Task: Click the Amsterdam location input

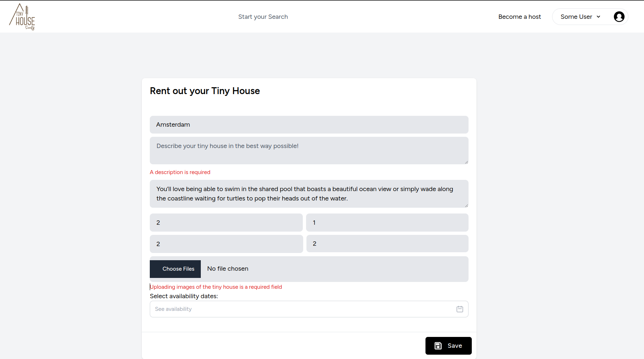Action: pos(309,124)
